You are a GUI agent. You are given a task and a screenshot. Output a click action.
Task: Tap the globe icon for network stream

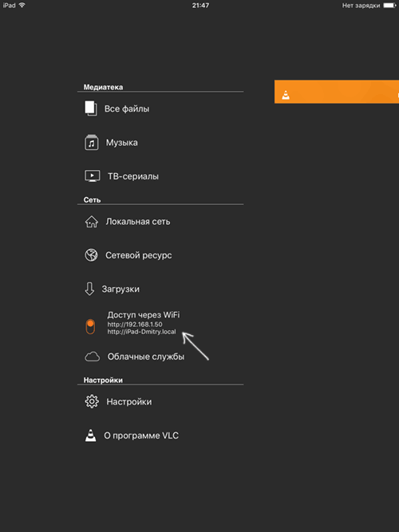point(91,255)
